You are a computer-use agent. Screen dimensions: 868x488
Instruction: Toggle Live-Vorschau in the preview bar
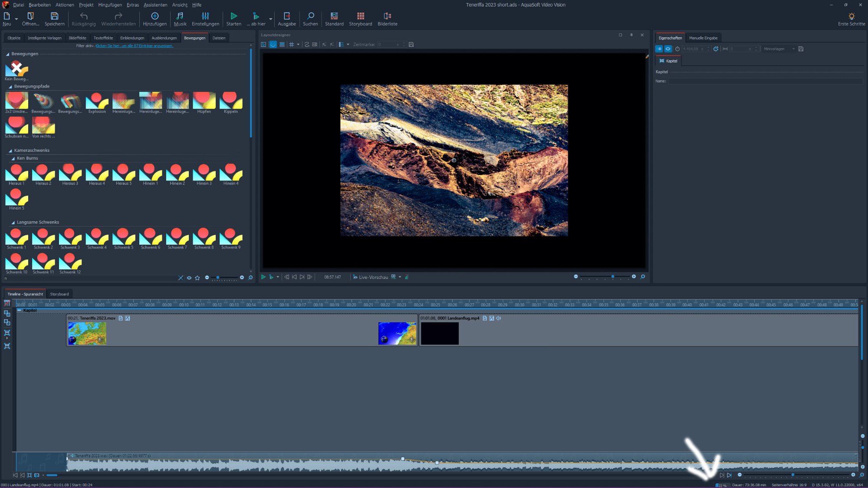point(370,277)
